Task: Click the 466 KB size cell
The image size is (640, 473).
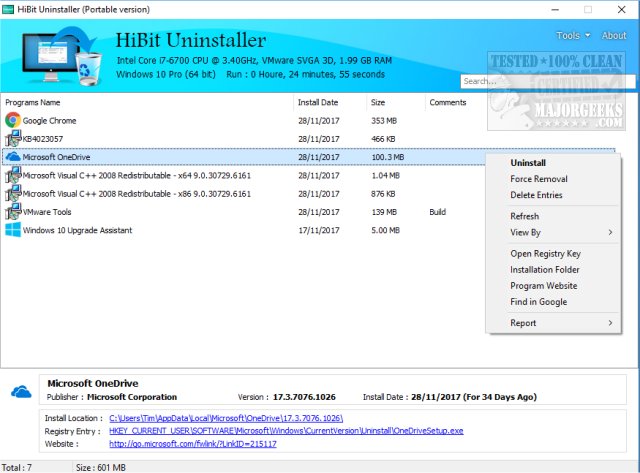Action: point(383,139)
